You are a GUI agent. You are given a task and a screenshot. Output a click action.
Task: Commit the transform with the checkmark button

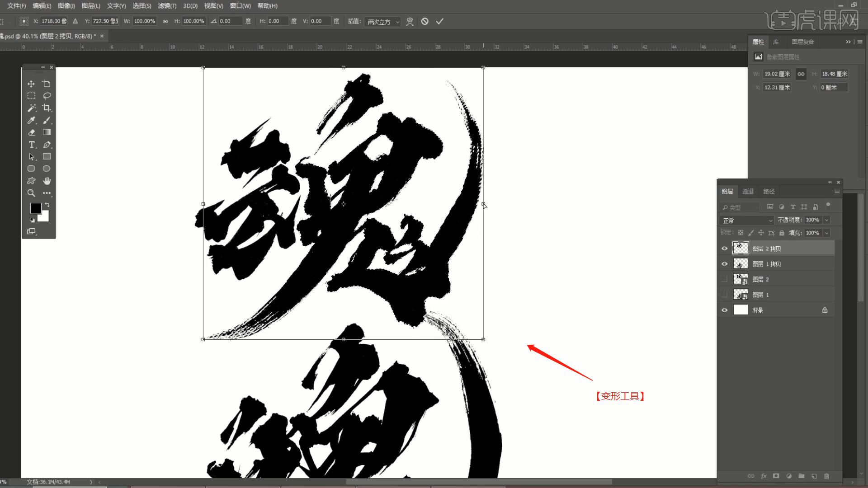tap(439, 21)
